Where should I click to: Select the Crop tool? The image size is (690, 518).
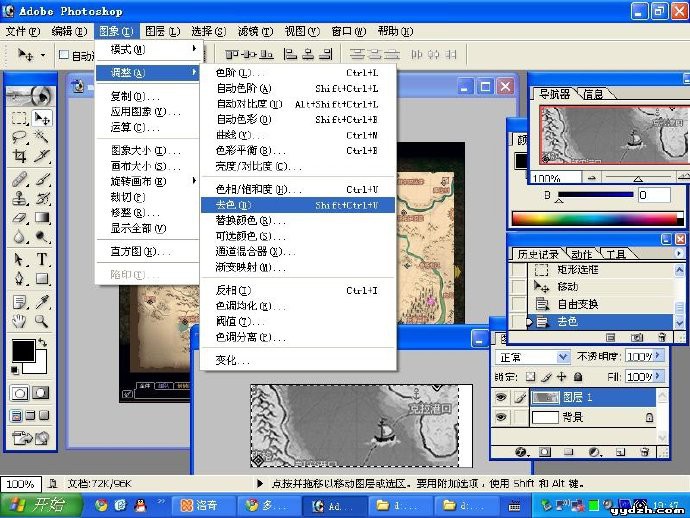[19, 155]
